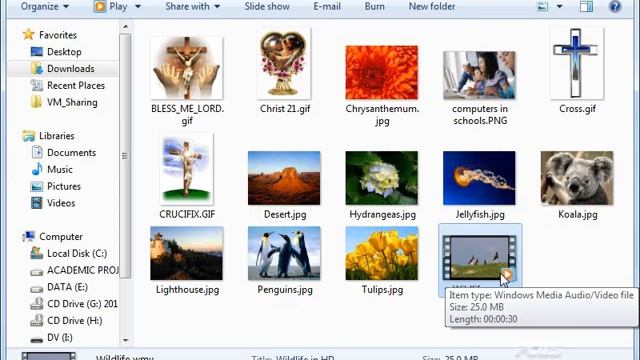Click the change view icon

[542, 7]
